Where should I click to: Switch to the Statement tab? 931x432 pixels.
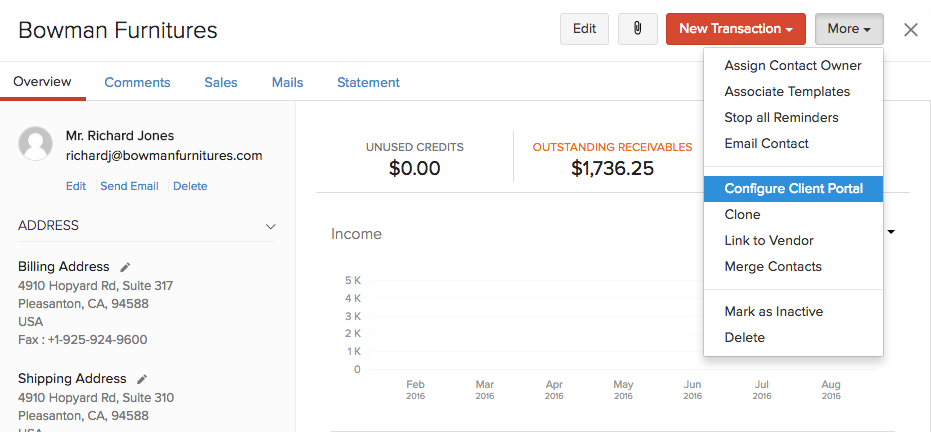click(x=368, y=82)
